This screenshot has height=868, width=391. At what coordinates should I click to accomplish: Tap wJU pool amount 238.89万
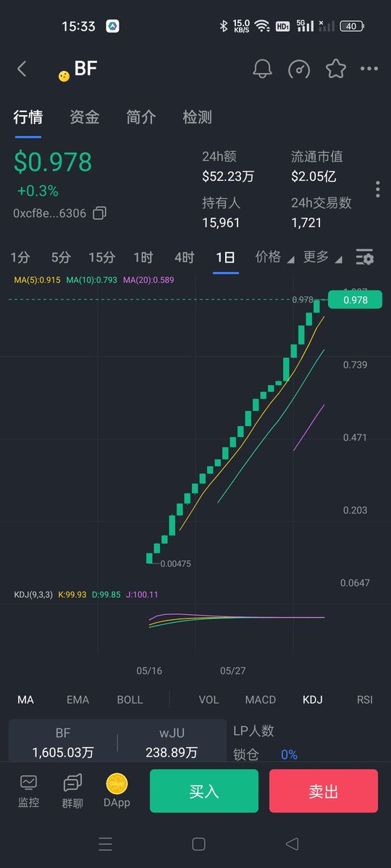tap(172, 752)
